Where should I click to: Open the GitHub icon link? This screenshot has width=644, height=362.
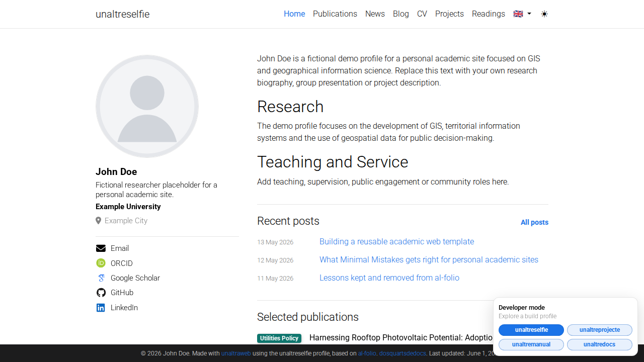(x=101, y=293)
